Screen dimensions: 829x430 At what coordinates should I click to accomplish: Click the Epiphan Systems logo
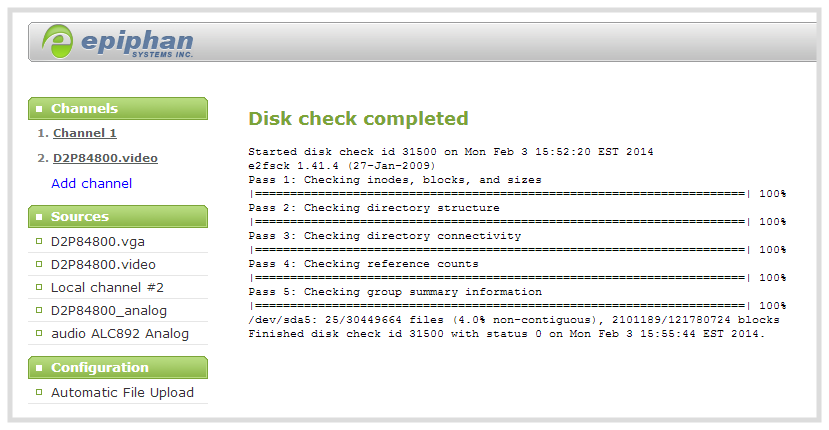pos(118,41)
